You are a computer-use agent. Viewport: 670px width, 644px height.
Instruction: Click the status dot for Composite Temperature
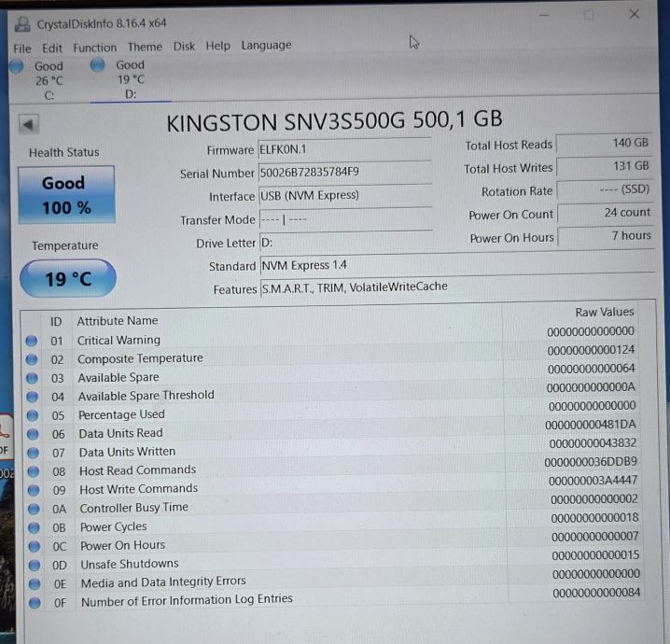pyautogui.click(x=32, y=359)
